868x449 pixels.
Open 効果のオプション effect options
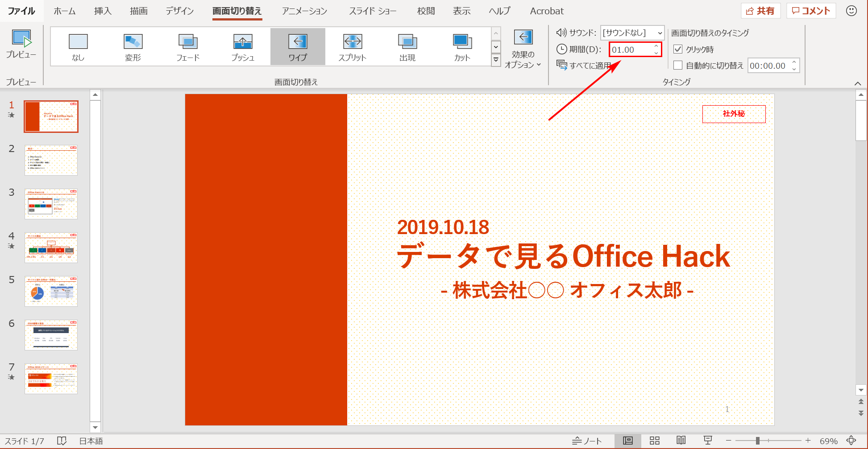(523, 49)
